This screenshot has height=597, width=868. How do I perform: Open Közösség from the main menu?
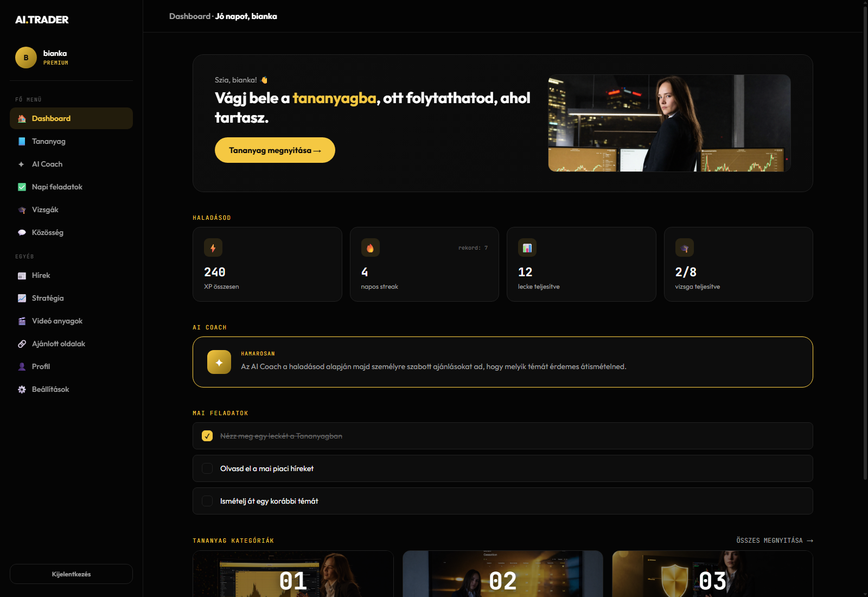[71, 232]
